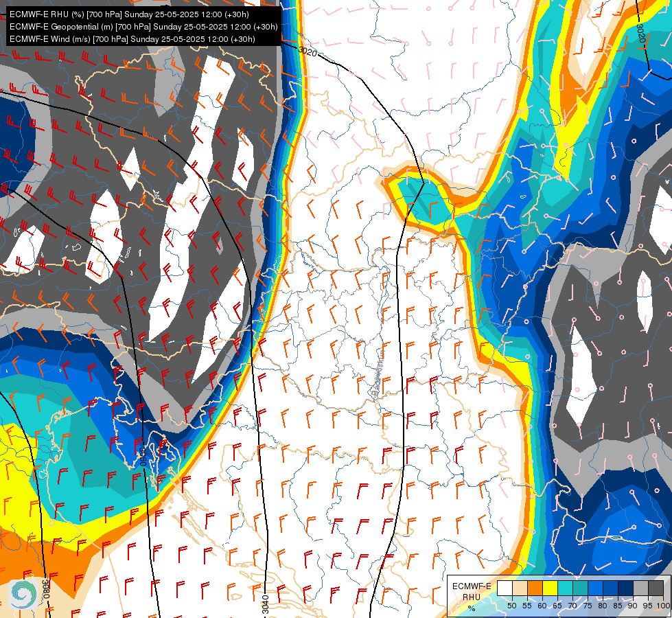Click the legend value '85'
Image resolution: width=672 pixels, height=618 pixels.
pos(618,606)
